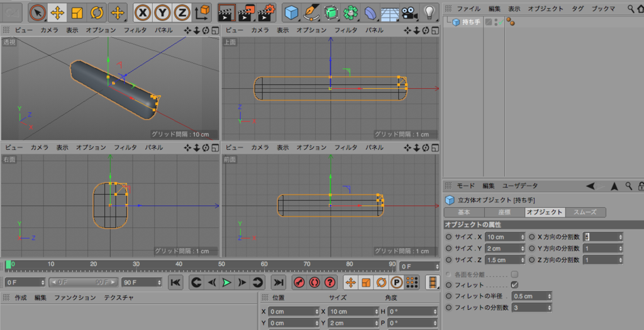
Task: Open material manager 作成 menu
Action: click(x=21, y=297)
